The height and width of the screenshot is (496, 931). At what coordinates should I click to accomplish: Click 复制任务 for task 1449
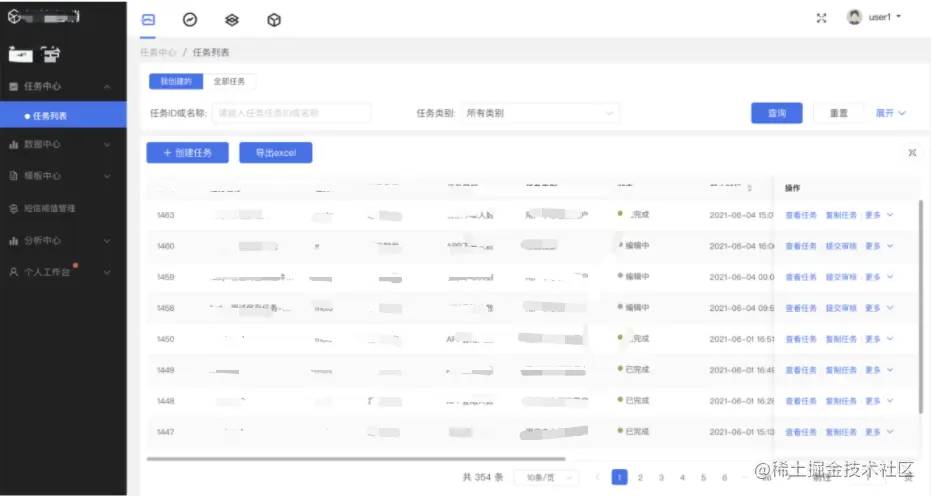pyautogui.click(x=841, y=370)
